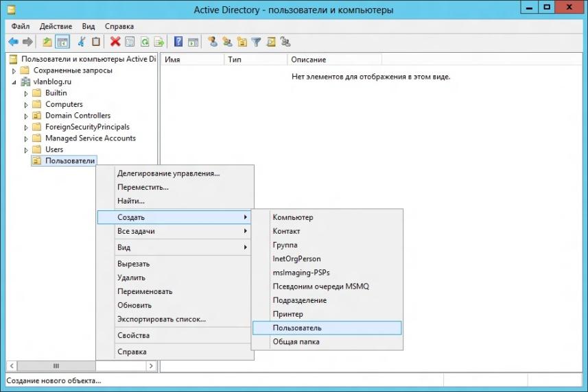Viewport: 588px width, 392px height.
Task: Expand the Builtin tree node
Action: click(x=26, y=94)
